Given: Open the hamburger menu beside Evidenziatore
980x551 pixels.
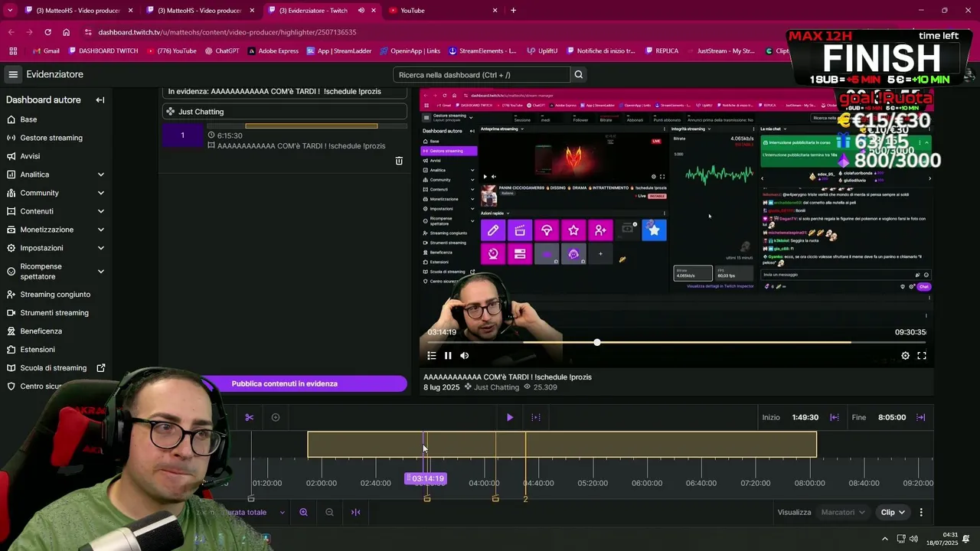Looking at the screenshot, I should [x=13, y=74].
